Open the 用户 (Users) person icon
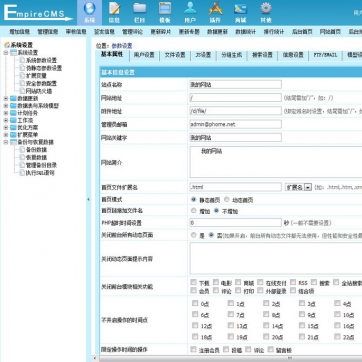362x362 pixels. click(190, 9)
